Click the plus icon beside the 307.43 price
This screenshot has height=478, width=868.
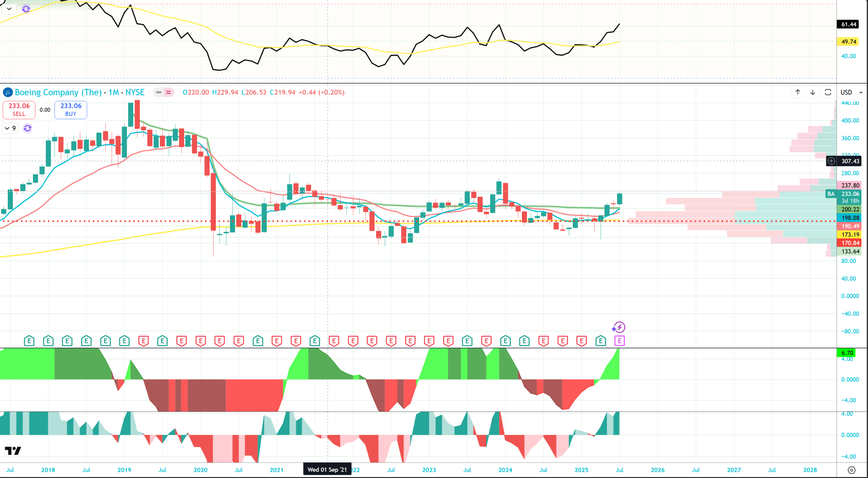coord(831,161)
